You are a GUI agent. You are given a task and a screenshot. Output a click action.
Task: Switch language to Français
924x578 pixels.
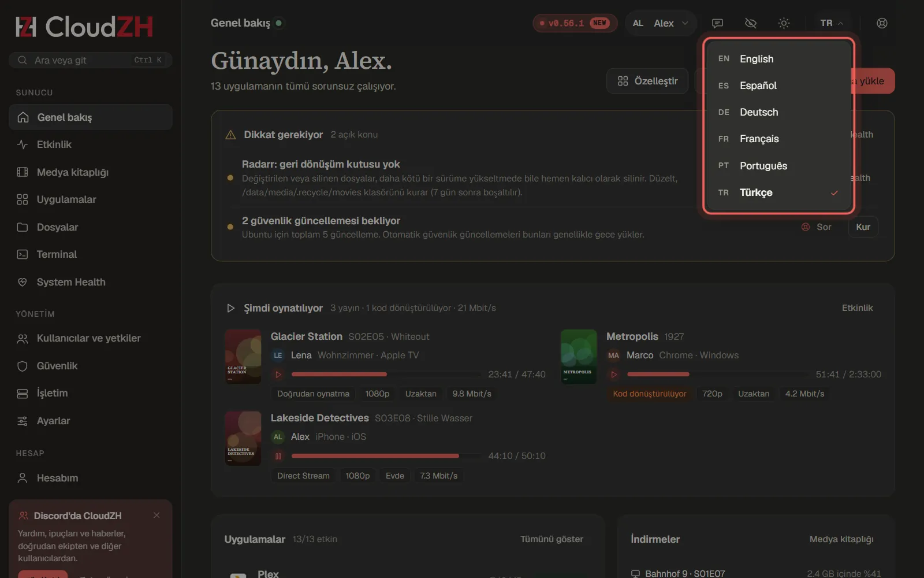[x=778, y=139]
